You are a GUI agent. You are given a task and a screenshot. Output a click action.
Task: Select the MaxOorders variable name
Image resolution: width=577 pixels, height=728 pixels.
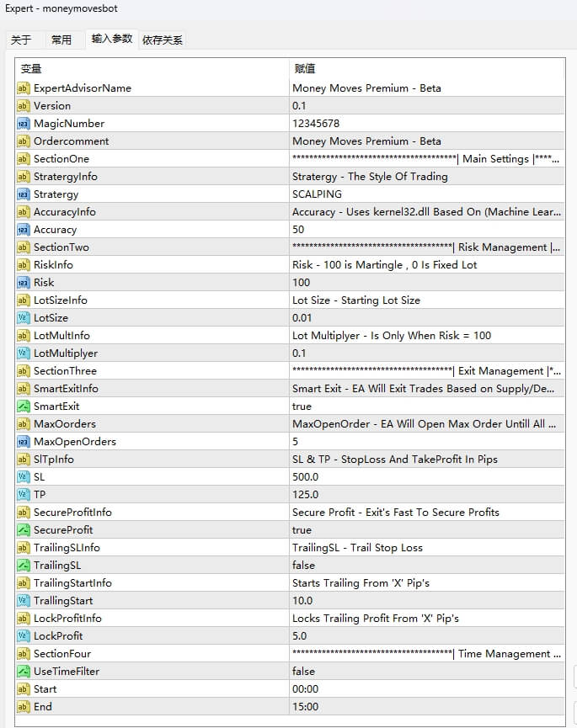coord(65,424)
